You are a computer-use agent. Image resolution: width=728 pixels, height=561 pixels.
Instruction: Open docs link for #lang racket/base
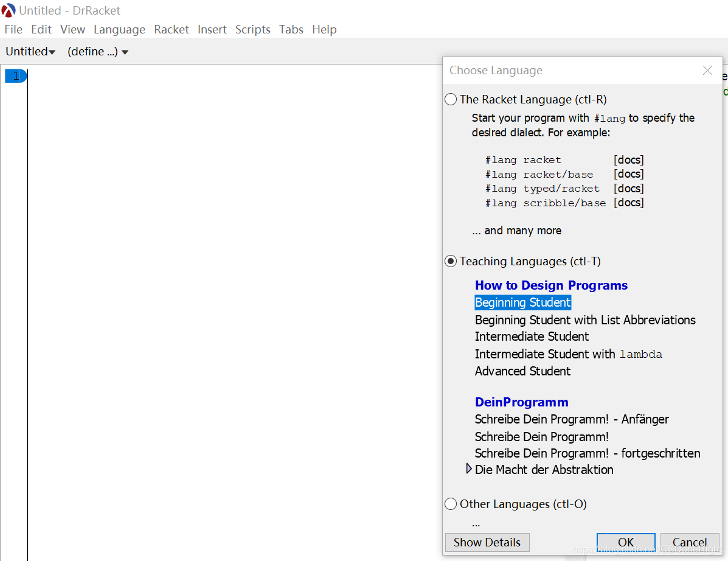(x=628, y=173)
